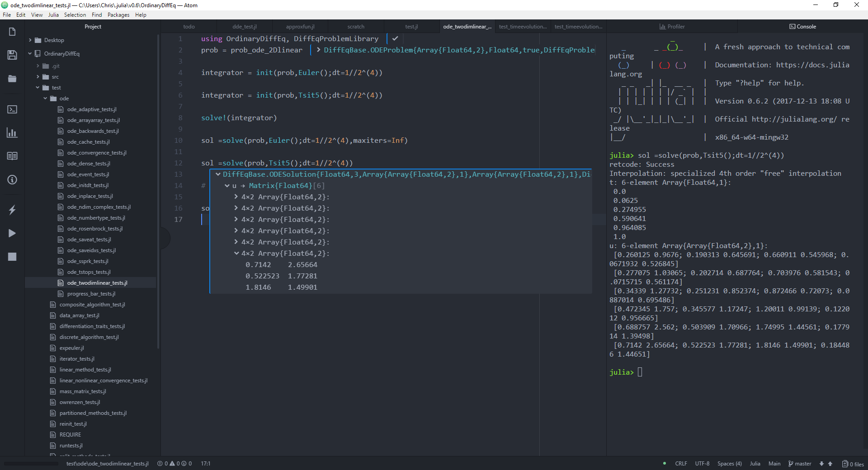Click the green sync indicator in status bar
Screen dimensions: 868x470
pyautogui.click(x=664, y=464)
